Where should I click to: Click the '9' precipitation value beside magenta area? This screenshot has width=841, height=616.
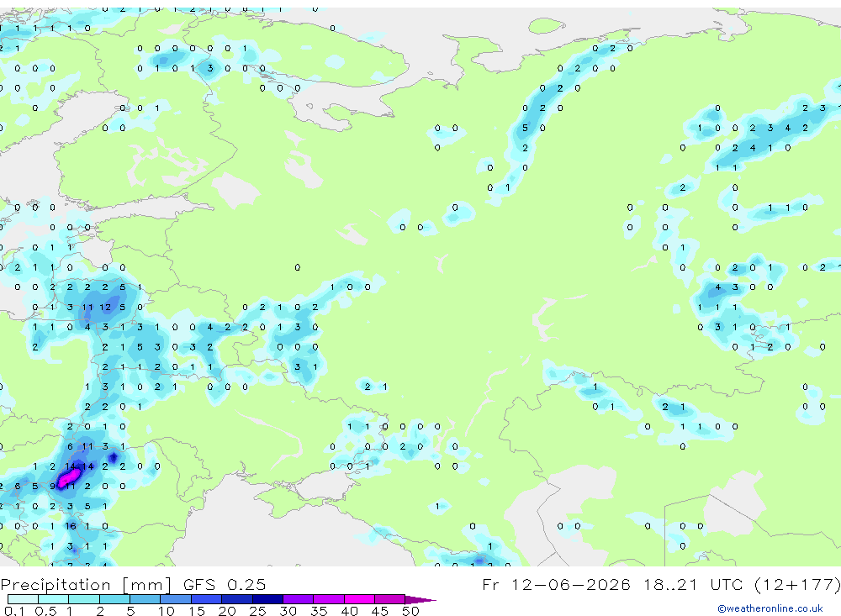point(52,487)
